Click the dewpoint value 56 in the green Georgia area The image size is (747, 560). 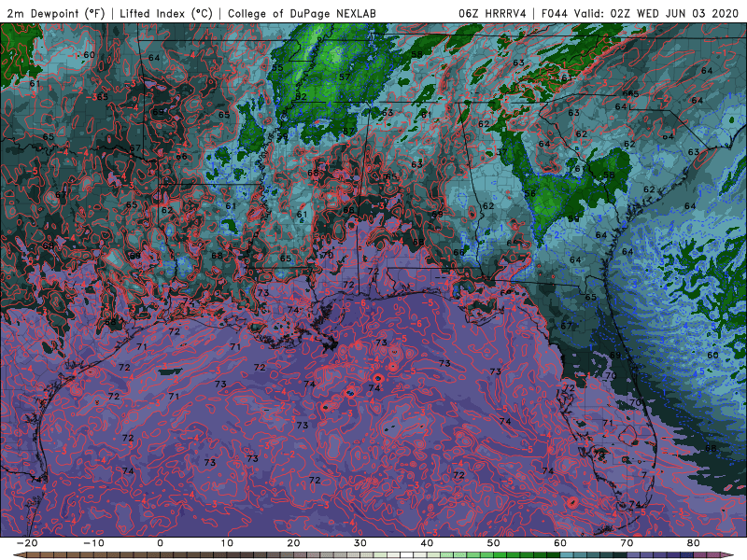click(529, 193)
